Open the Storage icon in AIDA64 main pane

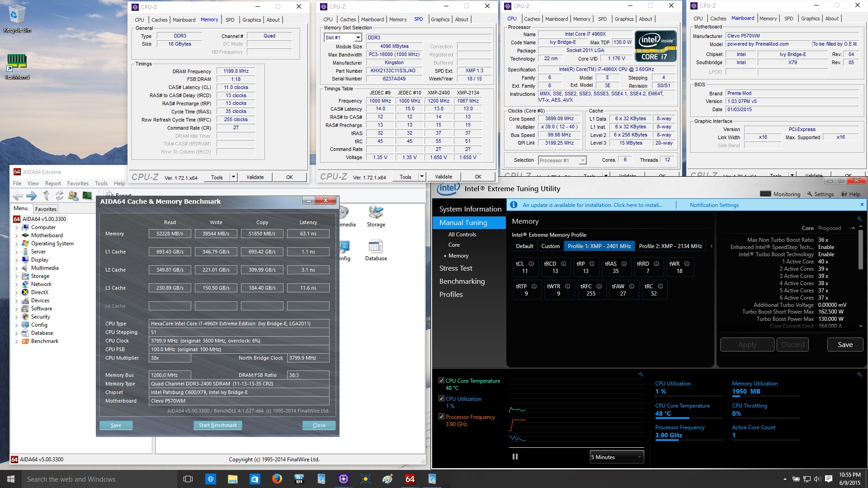(x=376, y=216)
